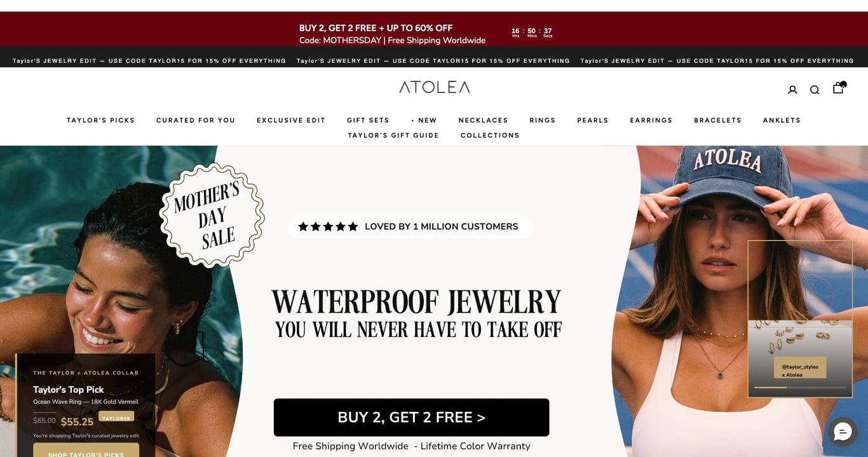The height and width of the screenshot is (457, 868).
Task: Click Shop Taylor's Picks button
Action: pos(86,451)
